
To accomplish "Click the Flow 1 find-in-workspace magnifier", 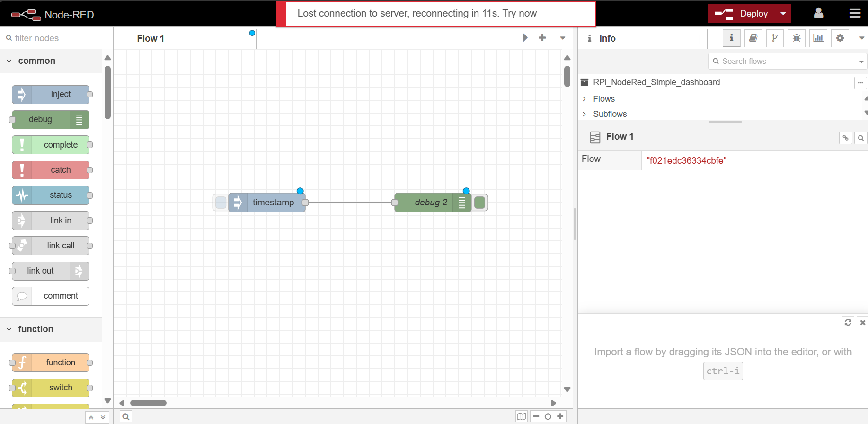I will pos(861,138).
